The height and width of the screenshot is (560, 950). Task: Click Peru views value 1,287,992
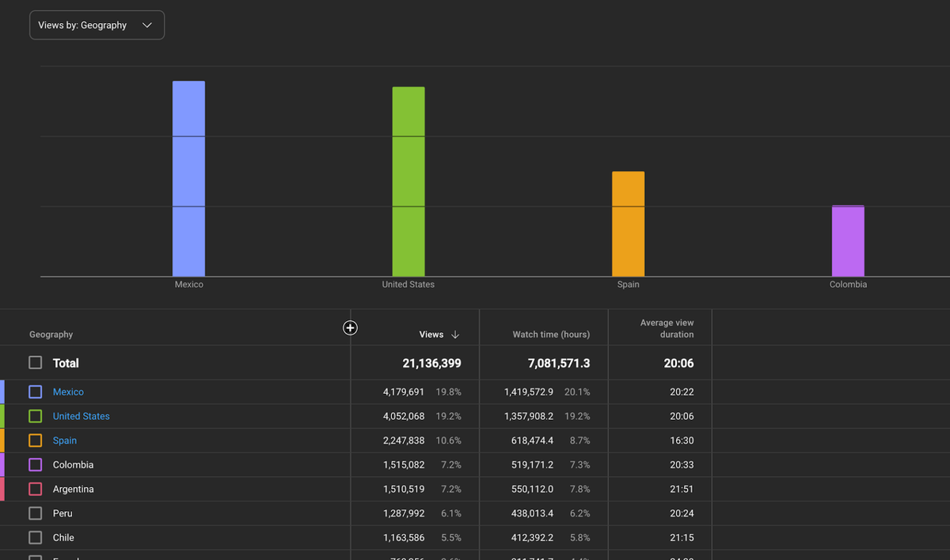(404, 513)
